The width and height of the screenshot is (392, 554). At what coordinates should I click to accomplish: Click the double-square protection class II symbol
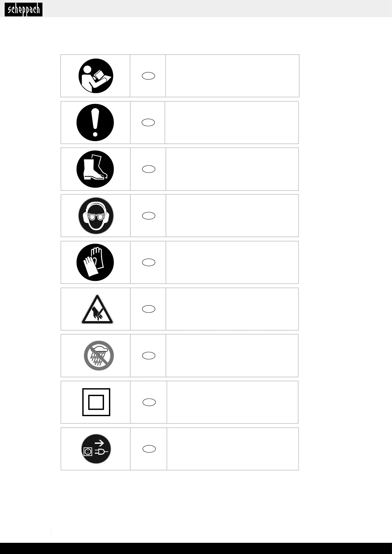[96, 402]
